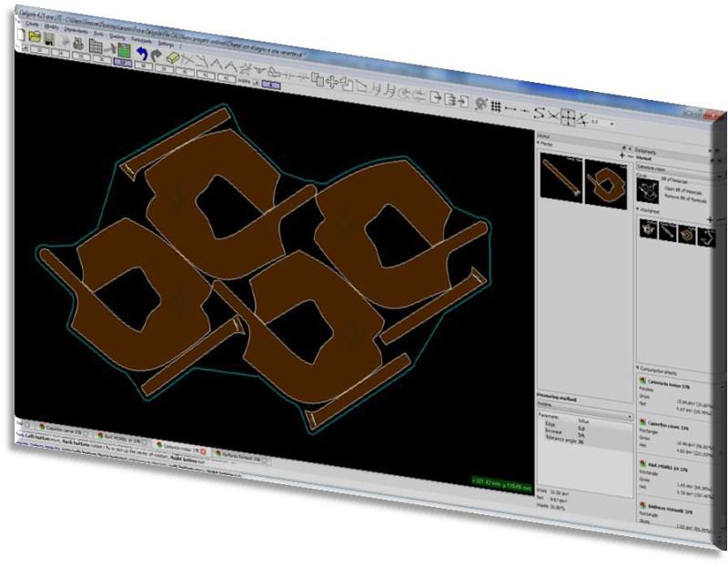728x567 pixels.
Task: Select the highlighted size 37 button
Action: tap(123, 62)
